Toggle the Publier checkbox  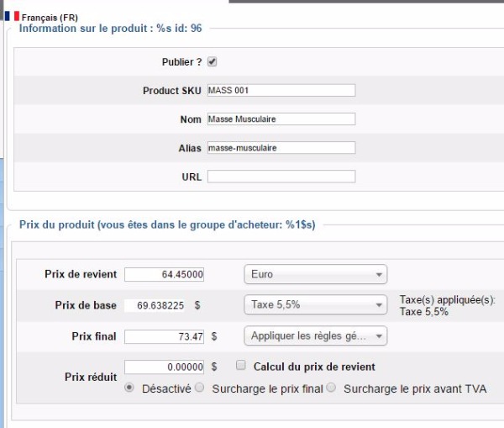pyautogui.click(x=212, y=61)
